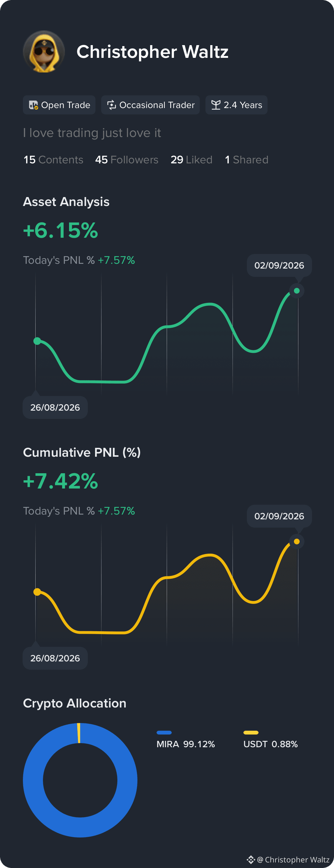Select the Open Trade badge
The width and height of the screenshot is (334, 868).
(59, 105)
